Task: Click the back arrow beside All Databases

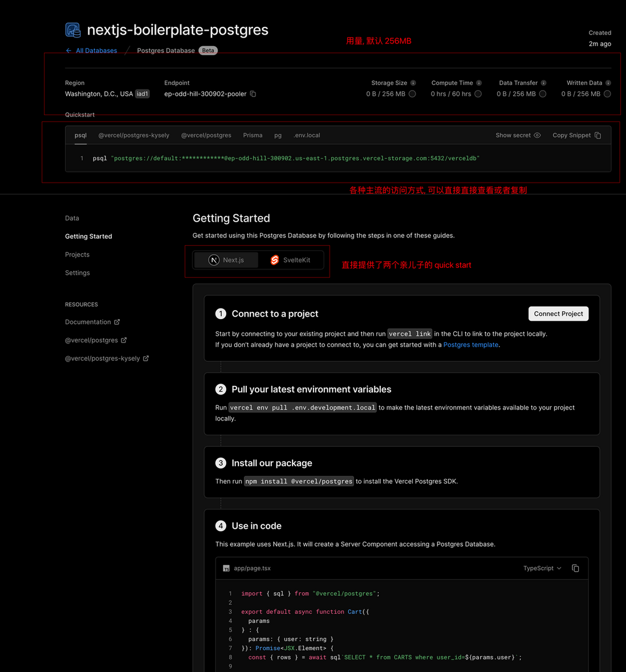Action: (x=68, y=51)
